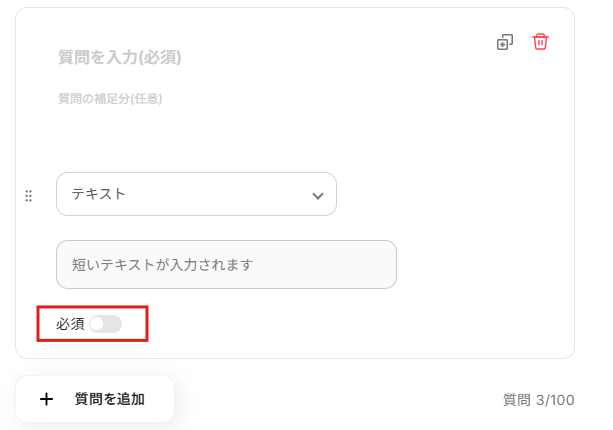Open the テキスト question type dropdown
Screen dimensions: 613x430
tap(196, 194)
